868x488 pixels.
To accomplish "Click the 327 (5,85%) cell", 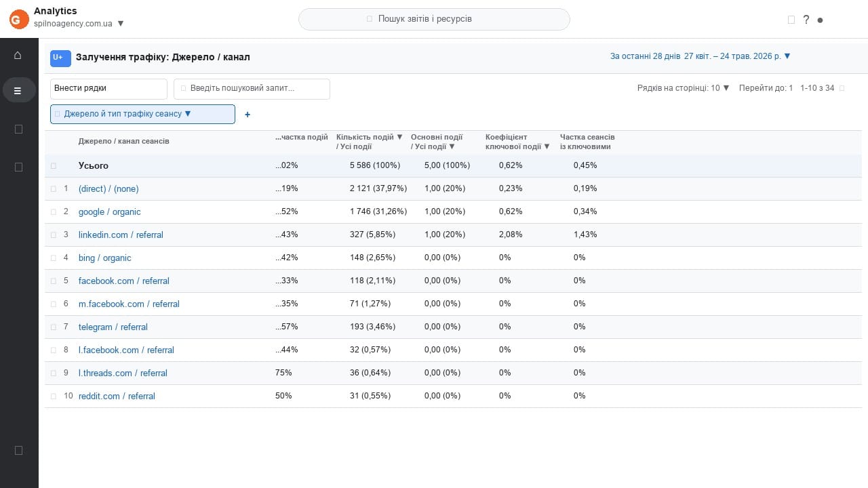I will click(372, 235).
